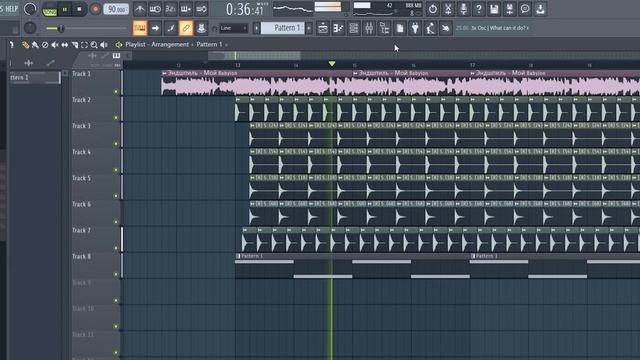Select Pattern 1 in the picker panel
Viewport: 640px width, 360px height.
coord(35,78)
